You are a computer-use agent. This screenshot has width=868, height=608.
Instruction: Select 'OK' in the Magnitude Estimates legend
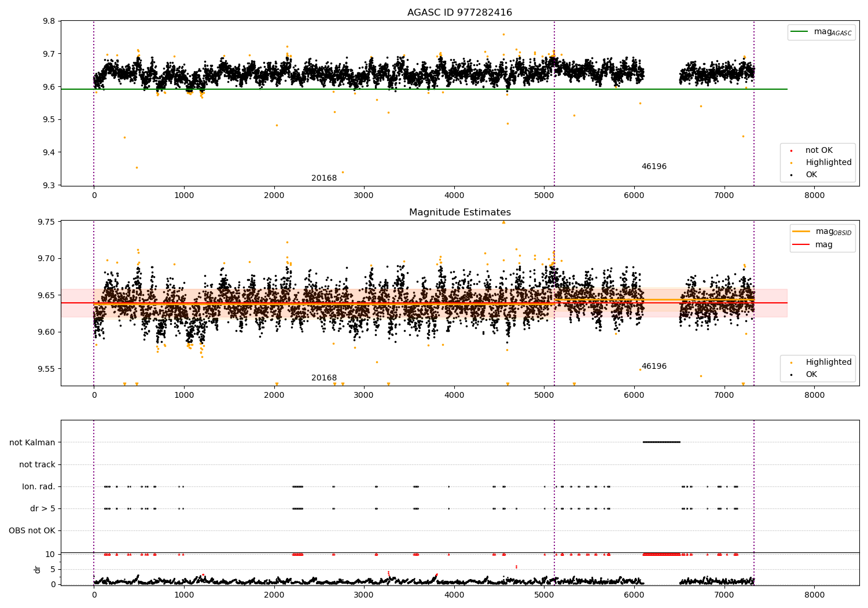coord(811,375)
